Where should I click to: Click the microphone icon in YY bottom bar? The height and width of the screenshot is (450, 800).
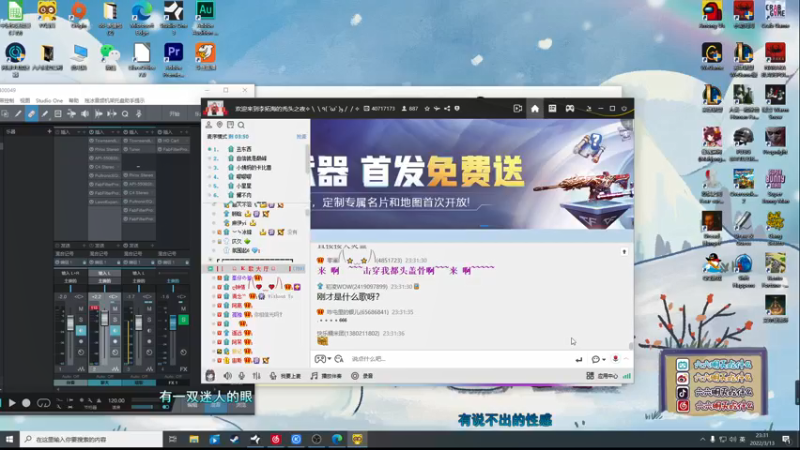point(242,376)
